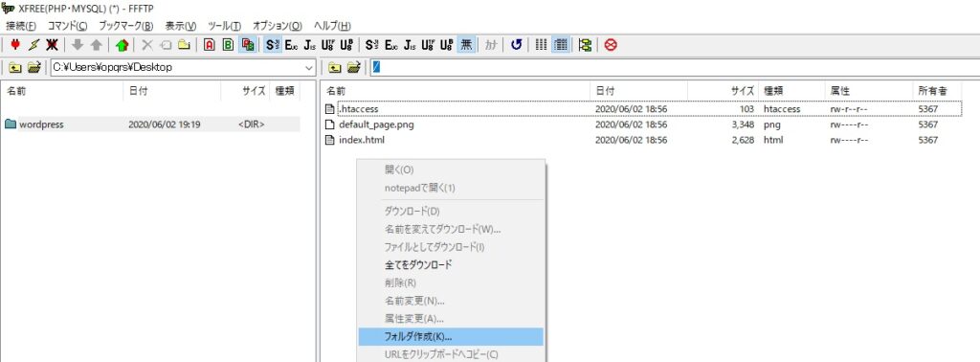Screen dimensions: 980x362
Task: Toggle half-width kana conversion (かな) button
Action: pos(491,45)
